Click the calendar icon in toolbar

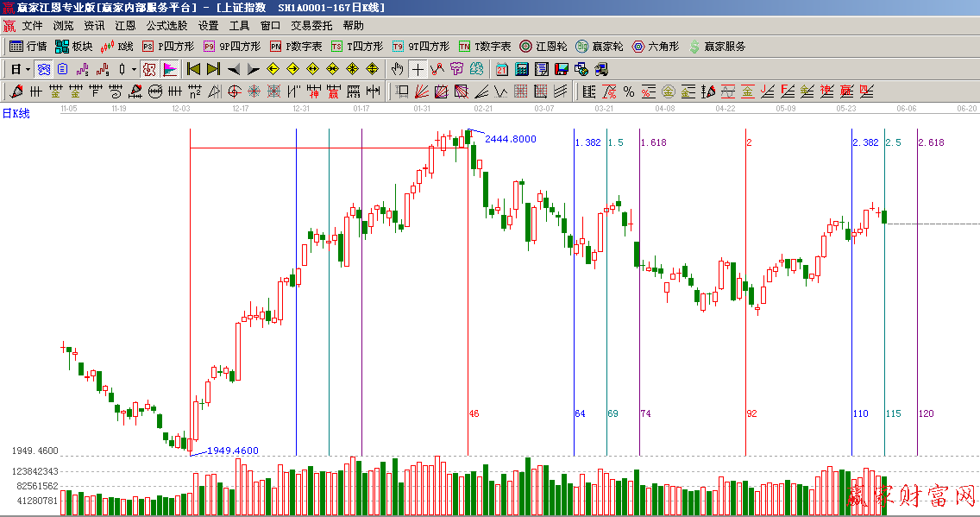502,69
